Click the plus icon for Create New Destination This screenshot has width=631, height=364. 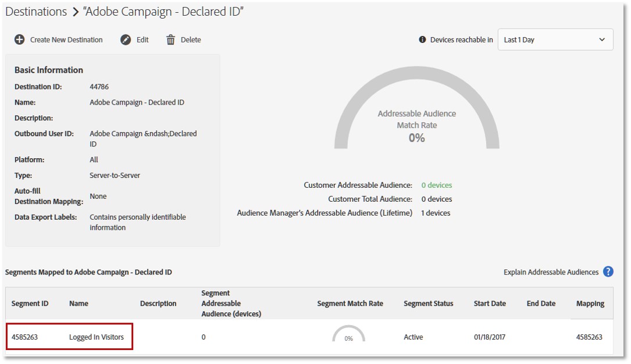pos(19,40)
